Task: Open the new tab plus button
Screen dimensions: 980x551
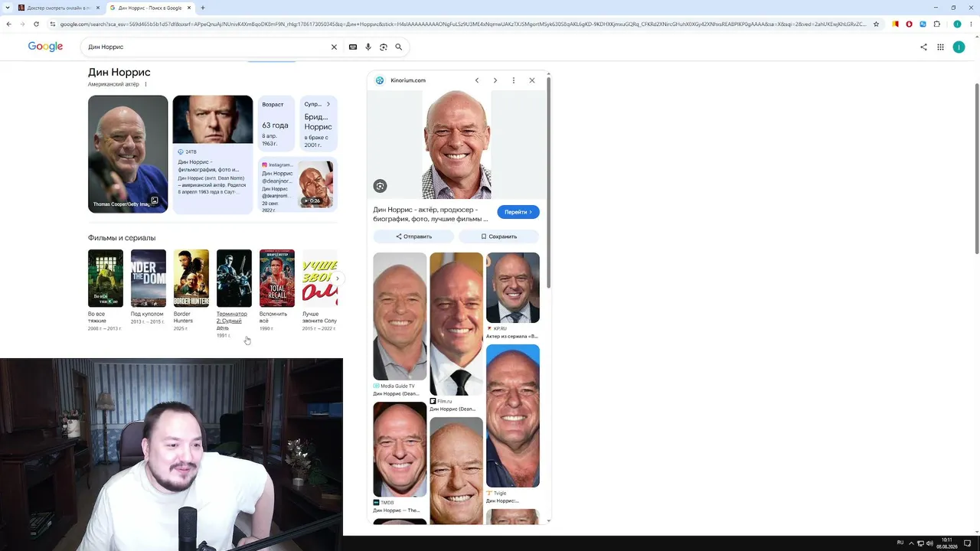Action: (x=203, y=8)
